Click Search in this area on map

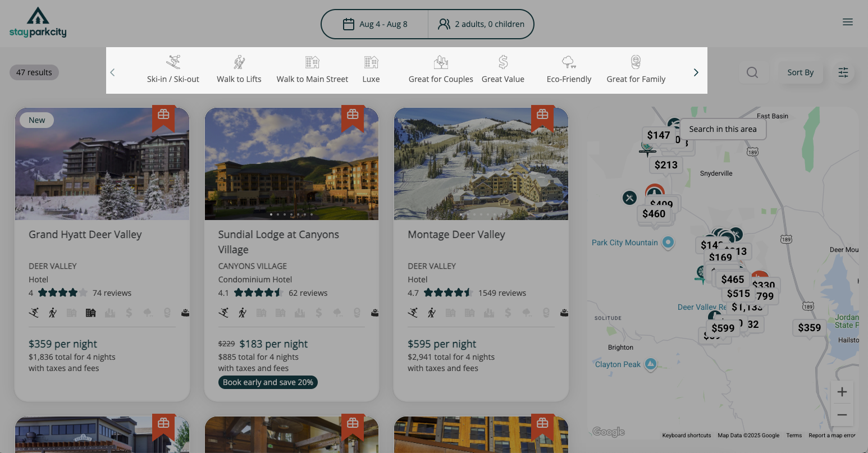(x=723, y=129)
